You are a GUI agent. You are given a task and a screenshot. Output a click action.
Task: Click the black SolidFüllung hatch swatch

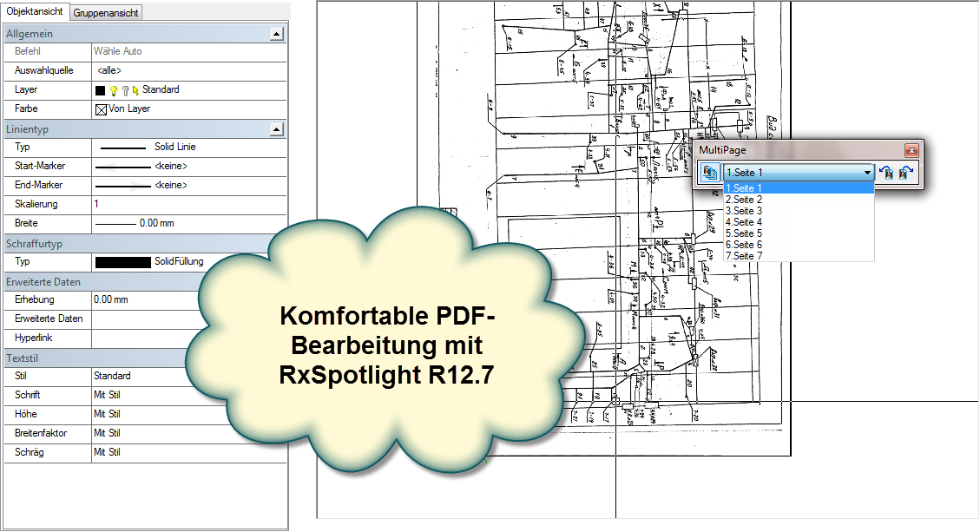click(x=123, y=262)
